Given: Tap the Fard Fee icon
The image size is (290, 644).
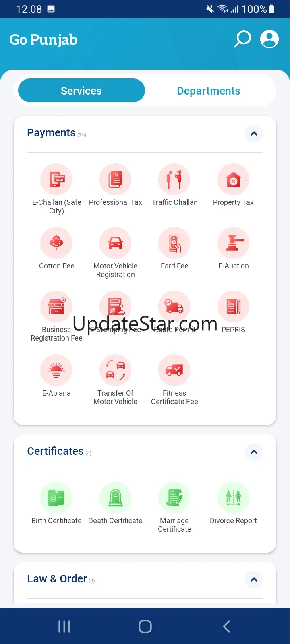Looking at the screenshot, I should point(174,243).
